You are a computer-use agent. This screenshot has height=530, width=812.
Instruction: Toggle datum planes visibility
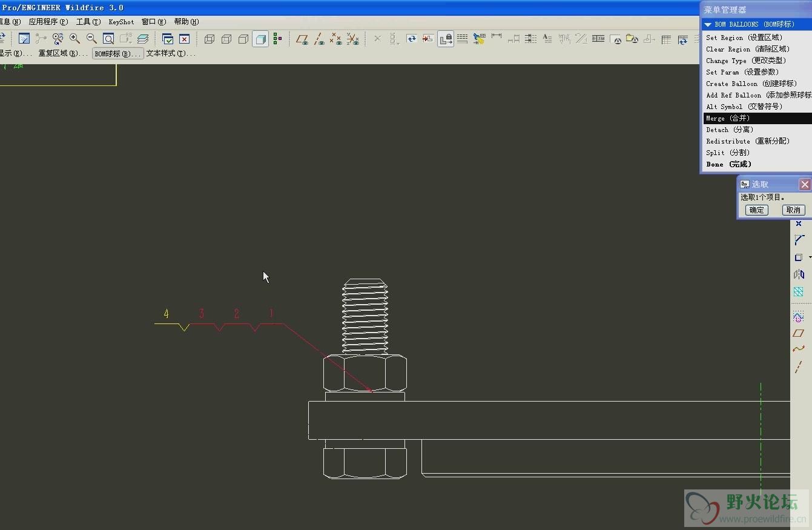point(302,39)
